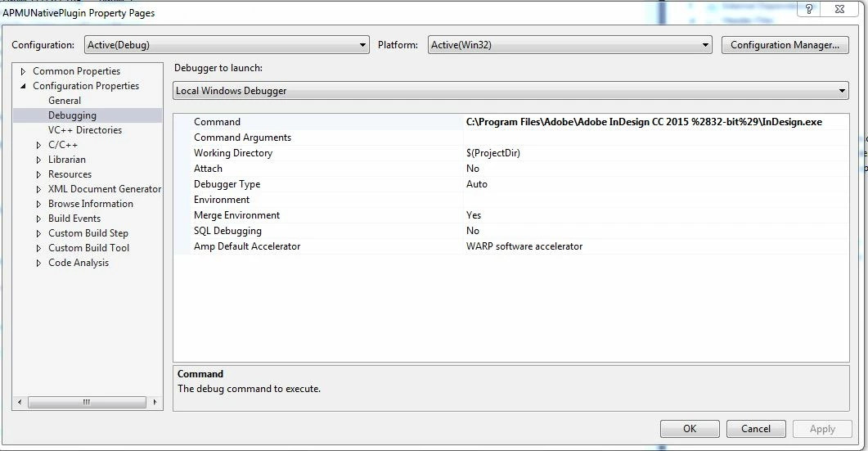Select the Amp Default Accelerator property name

pyautogui.click(x=247, y=246)
